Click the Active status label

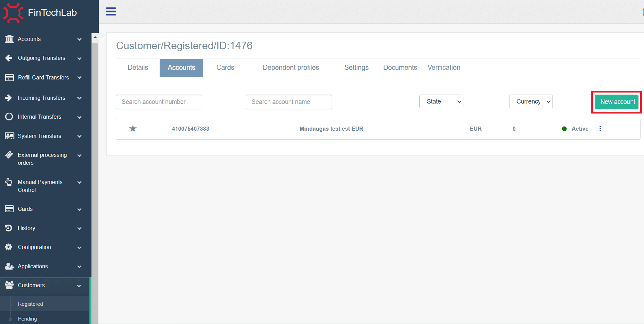pyautogui.click(x=580, y=129)
